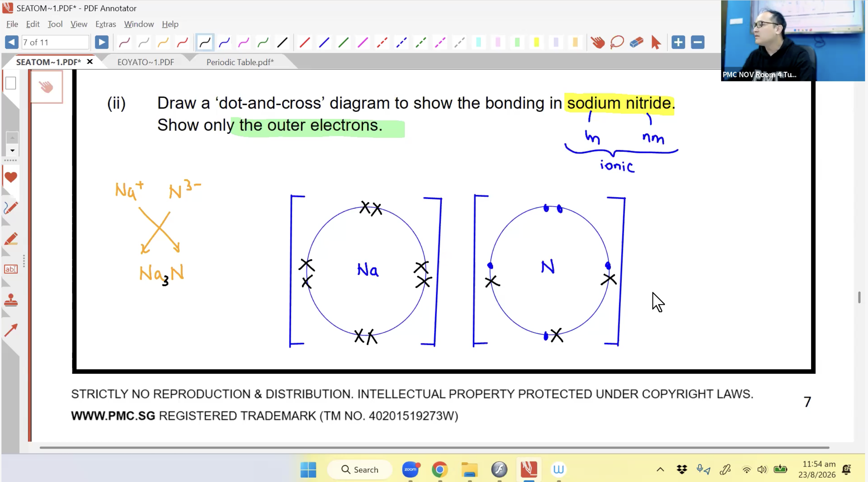Select the maroon curved pen preset

[124, 43]
